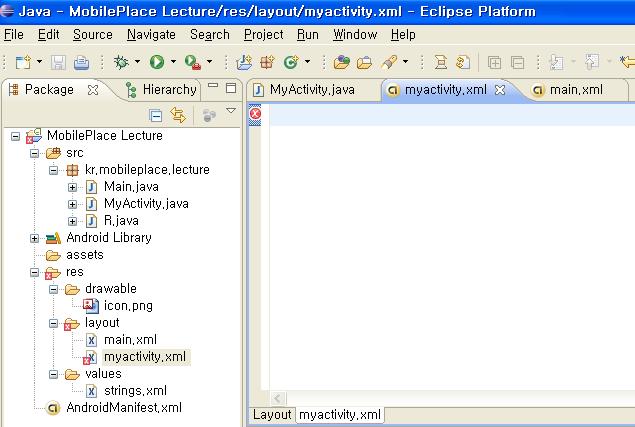Open the New Java Class dropdown arrow
The image size is (635, 427).
[x=307, y=62]
